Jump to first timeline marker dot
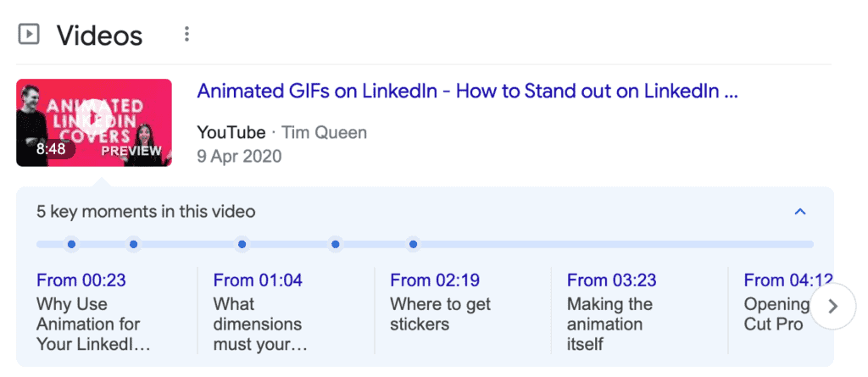The image size is (868, 377). coord(71,245)
